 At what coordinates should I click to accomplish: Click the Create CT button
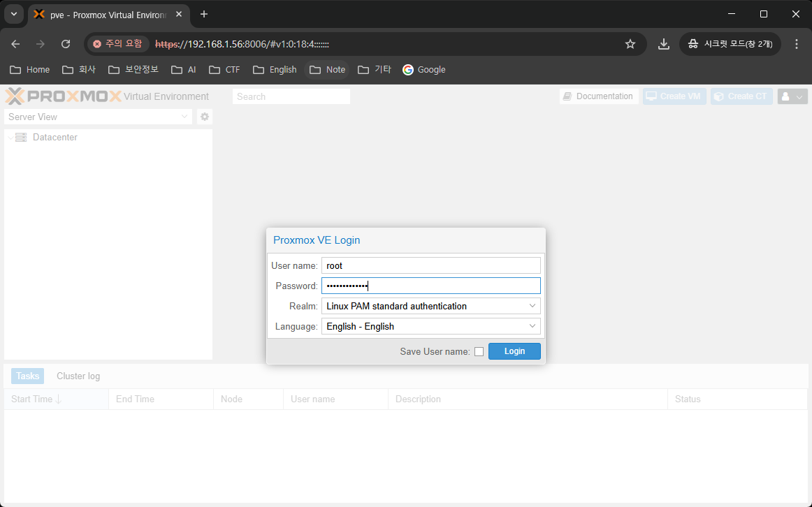741,96
